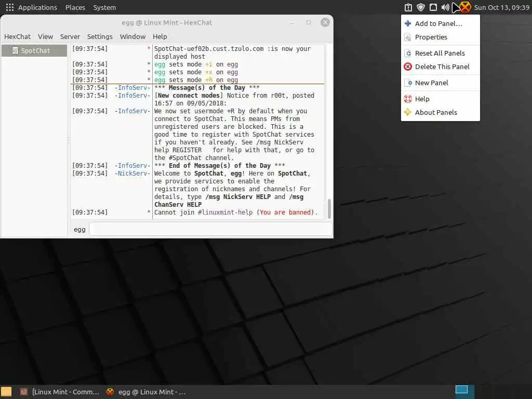Click 'SpotChat-uef02b.cust.tzulo.com' host text
Image resolution: width=532 pixels, height=399 pixels.
point(209,49)
